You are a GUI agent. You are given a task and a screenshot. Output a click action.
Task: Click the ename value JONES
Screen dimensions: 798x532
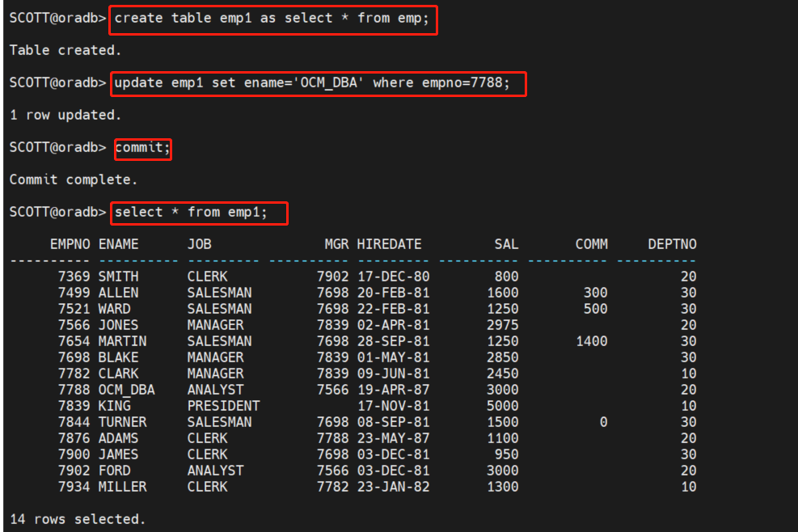pyautogui.click(x=118, y=325)
